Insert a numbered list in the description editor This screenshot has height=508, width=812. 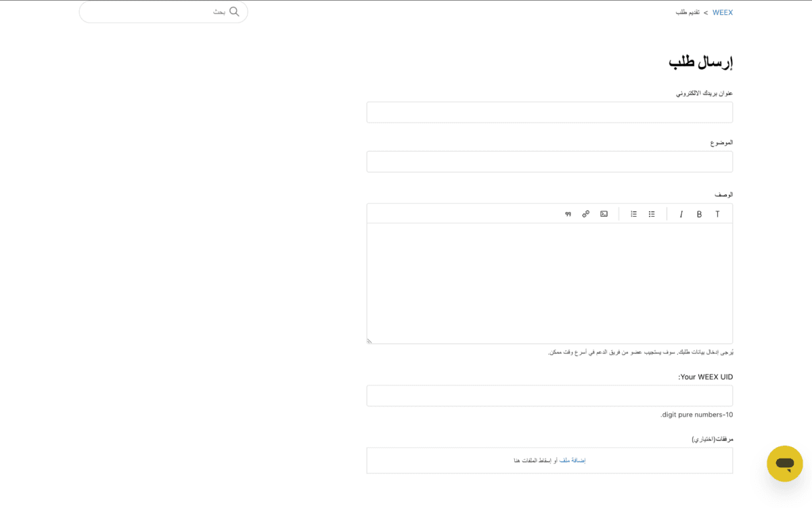pos(633,214)
